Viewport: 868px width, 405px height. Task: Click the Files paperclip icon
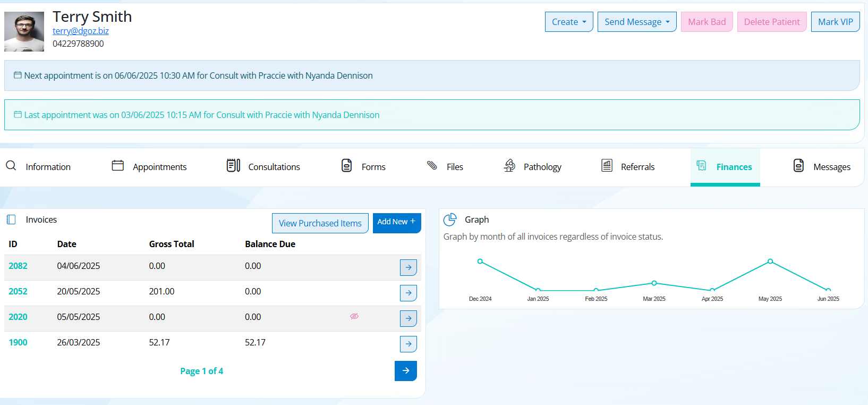coord(432,166)
